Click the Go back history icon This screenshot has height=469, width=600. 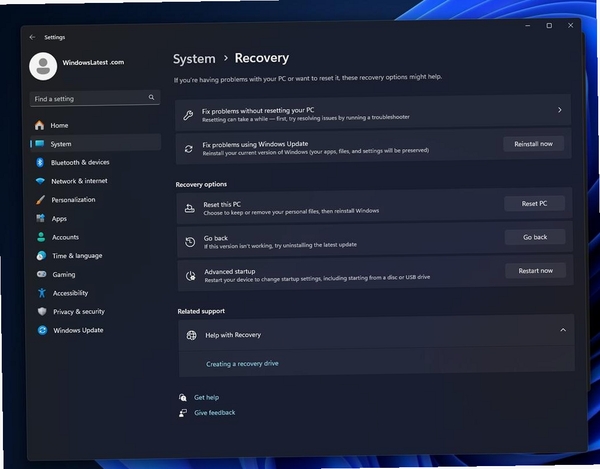[x=190, y=242]
